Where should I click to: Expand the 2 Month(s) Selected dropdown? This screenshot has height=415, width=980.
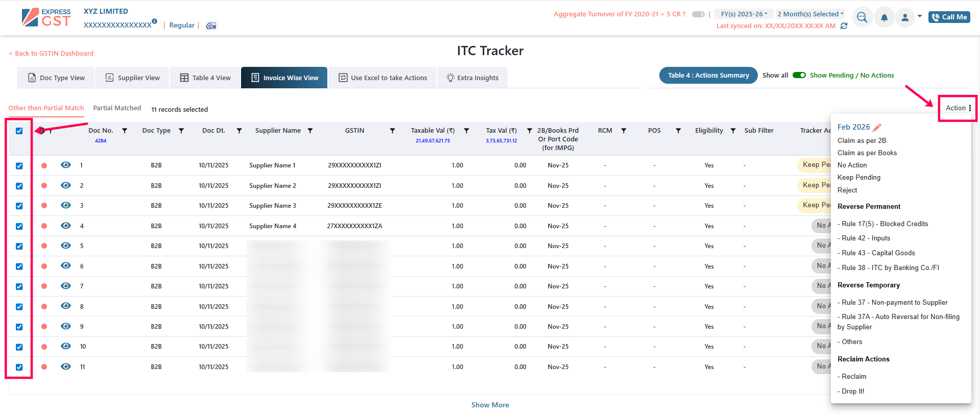coord(810,14)
